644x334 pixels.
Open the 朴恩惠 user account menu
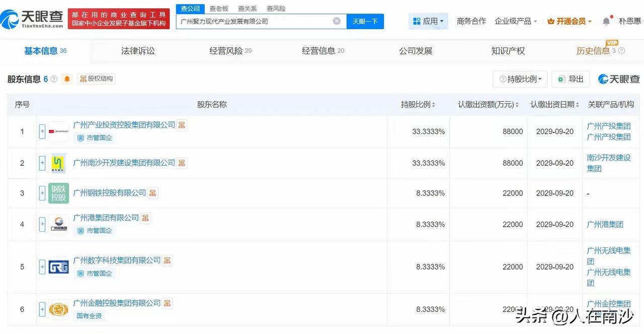629,21
